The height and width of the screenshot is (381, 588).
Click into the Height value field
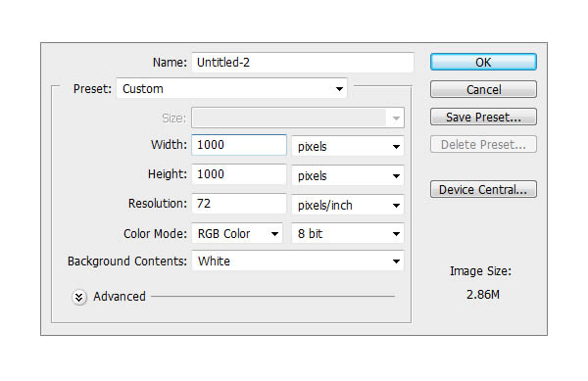(239, 174)
